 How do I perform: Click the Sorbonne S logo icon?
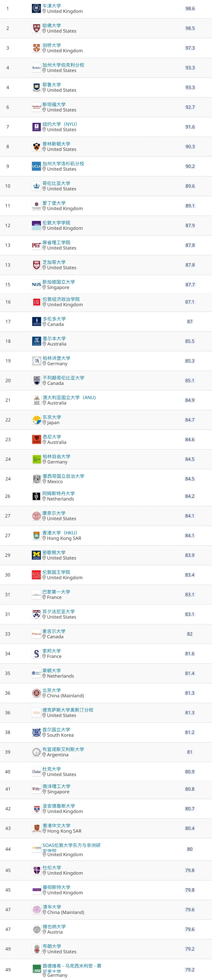point(36,654)
